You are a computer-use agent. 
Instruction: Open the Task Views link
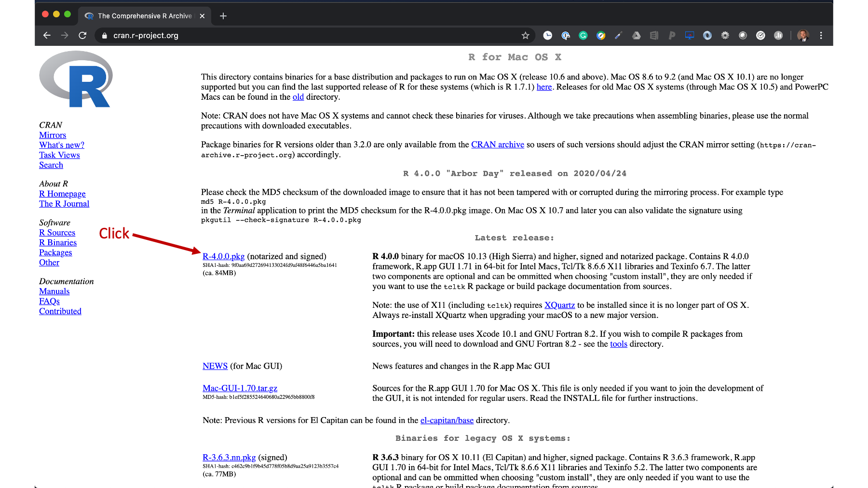click(59, 155)
